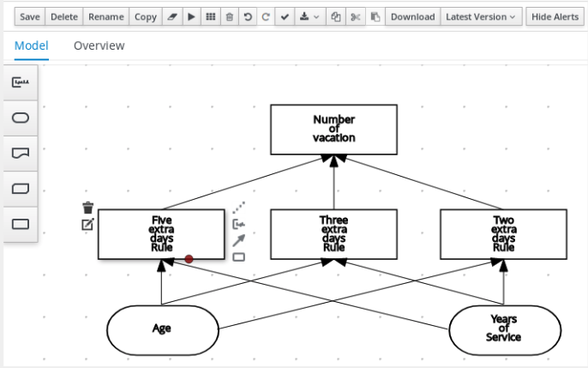Delete Five extra days Rule node via trash
The image size is (588, 368).
[87, 208]
